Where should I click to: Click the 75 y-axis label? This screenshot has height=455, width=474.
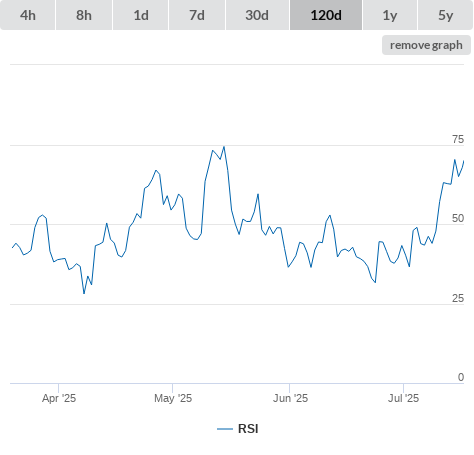pos(458,139)
